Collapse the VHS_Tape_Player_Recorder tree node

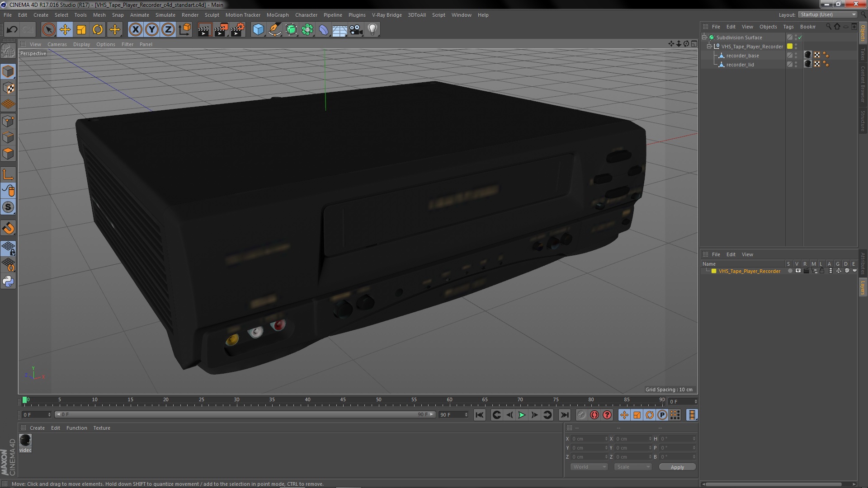pyautogui.click(x=709, y=47)
